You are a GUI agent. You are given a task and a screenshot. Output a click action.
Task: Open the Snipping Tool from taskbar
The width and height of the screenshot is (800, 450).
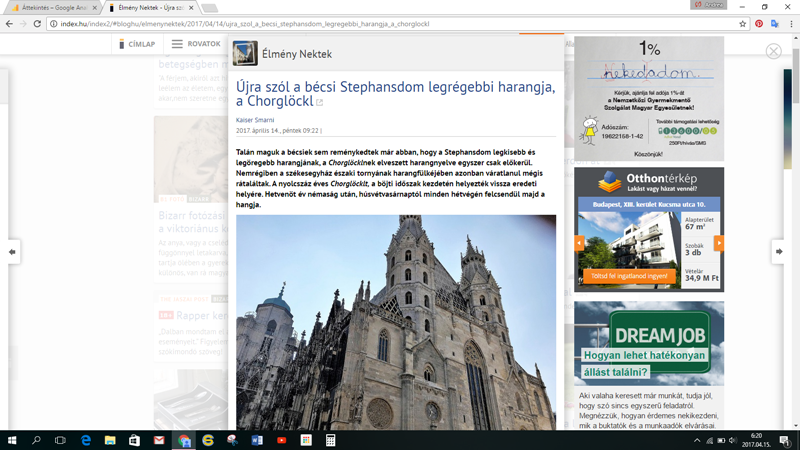point(232,440)
